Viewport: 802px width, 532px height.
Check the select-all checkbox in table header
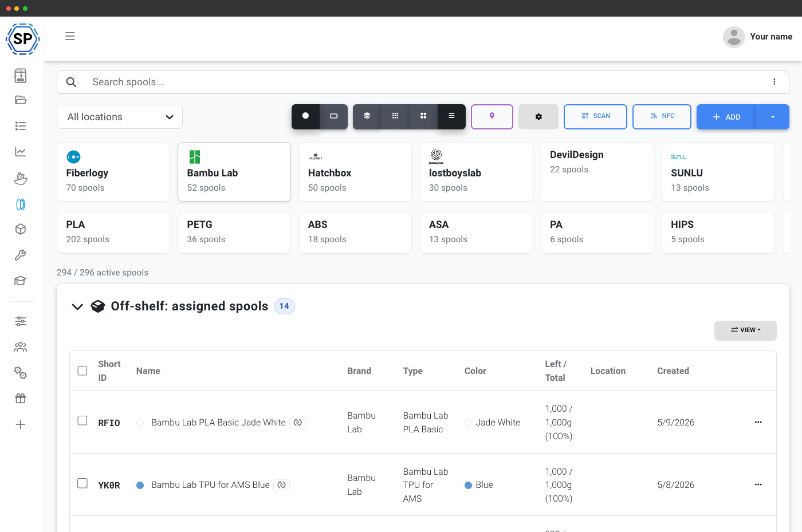click(82, 371)
